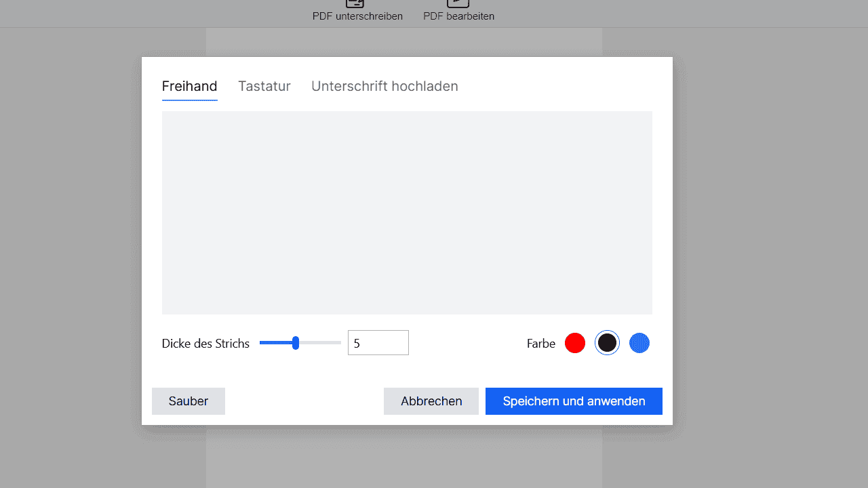Open the Tastatur tab

point(264,86)
